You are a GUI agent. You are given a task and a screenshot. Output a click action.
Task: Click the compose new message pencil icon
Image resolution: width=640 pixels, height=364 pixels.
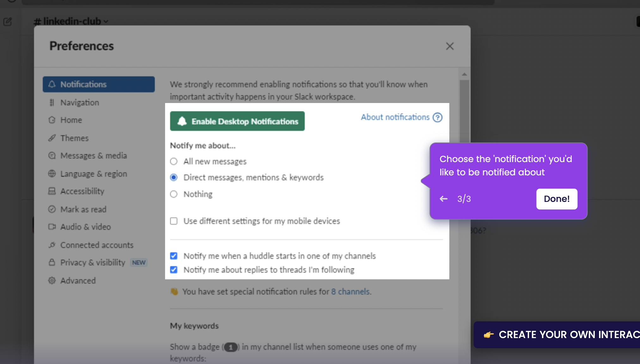[x=8, y=21]
